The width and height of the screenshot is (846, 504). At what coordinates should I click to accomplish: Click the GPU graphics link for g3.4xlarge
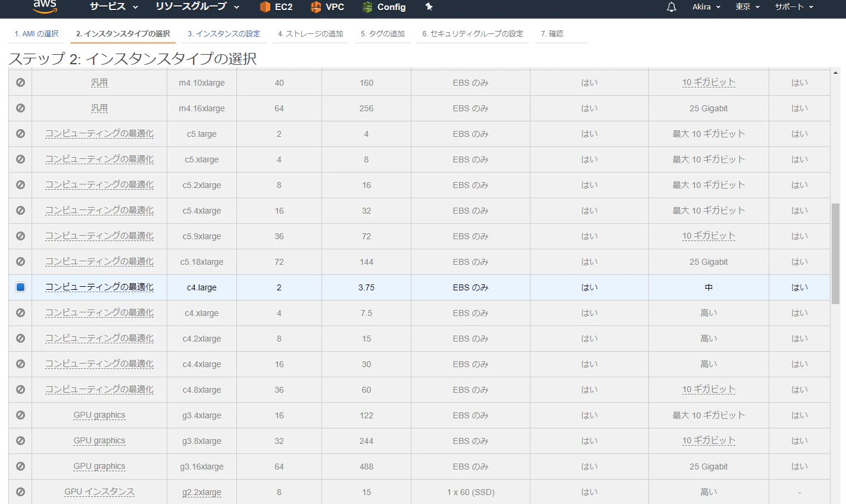[99, 415]
